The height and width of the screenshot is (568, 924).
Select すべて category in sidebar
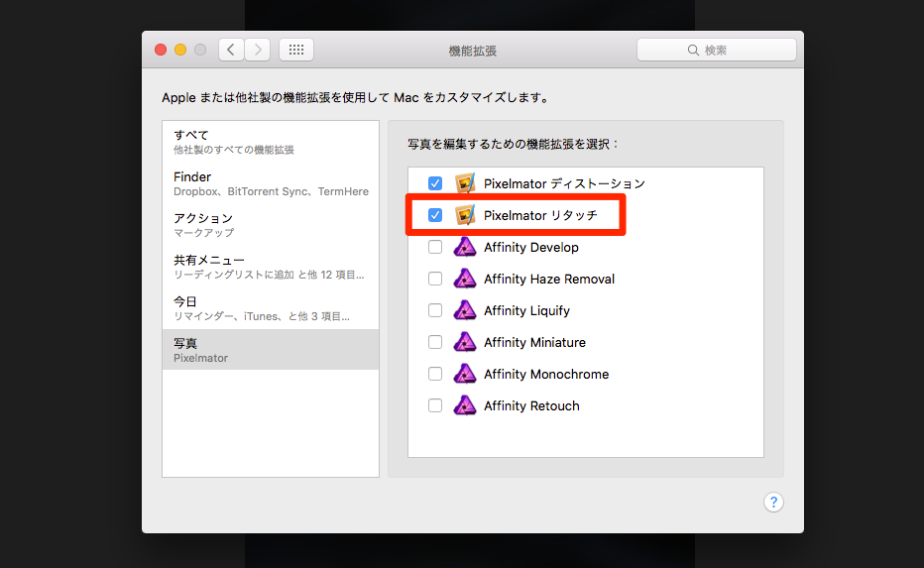pyautogui.click(x=271, y=142)
